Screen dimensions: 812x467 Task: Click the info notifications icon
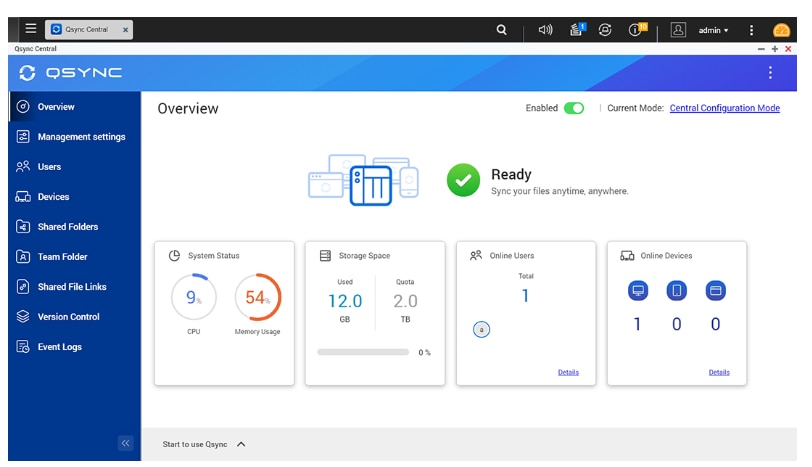[x=636, y=30]
